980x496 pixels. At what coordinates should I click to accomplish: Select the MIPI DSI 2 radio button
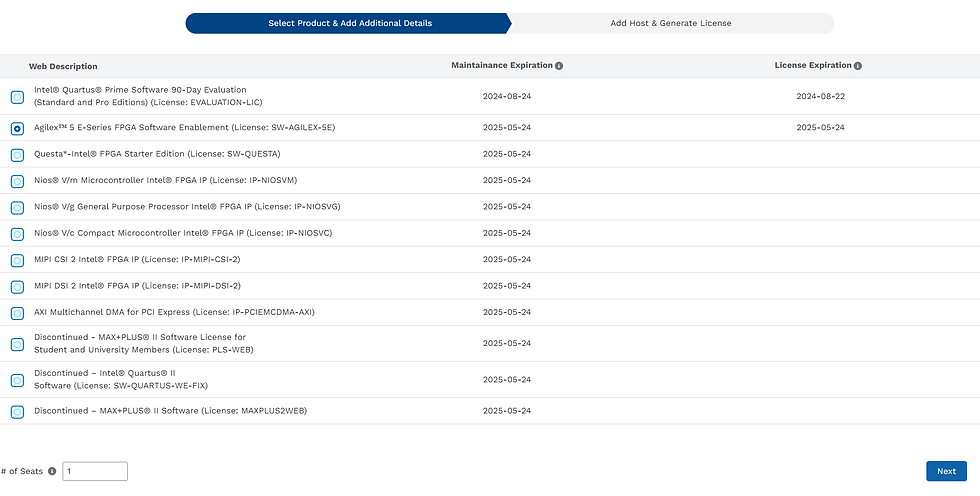[18, 287]
